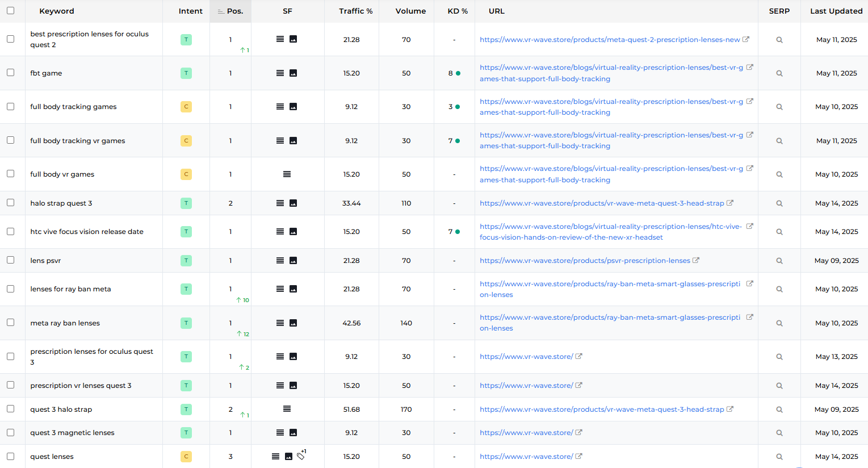Click position change '12' for 'meta ray ban lenses'
This screenshot has width=868, height=468.
point(243,334)
